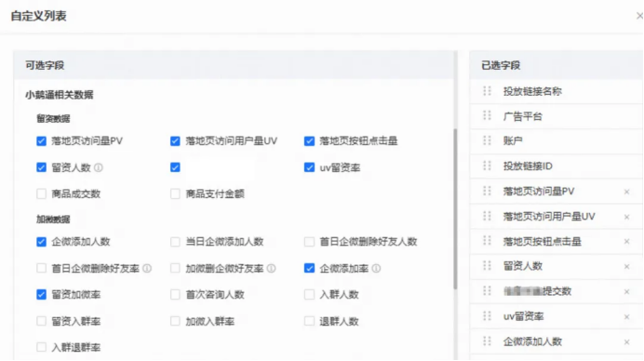
Task: Grab drag handle of selected 落地页访问量PV row
Action: pyautogui.click(x=487, y=191)
